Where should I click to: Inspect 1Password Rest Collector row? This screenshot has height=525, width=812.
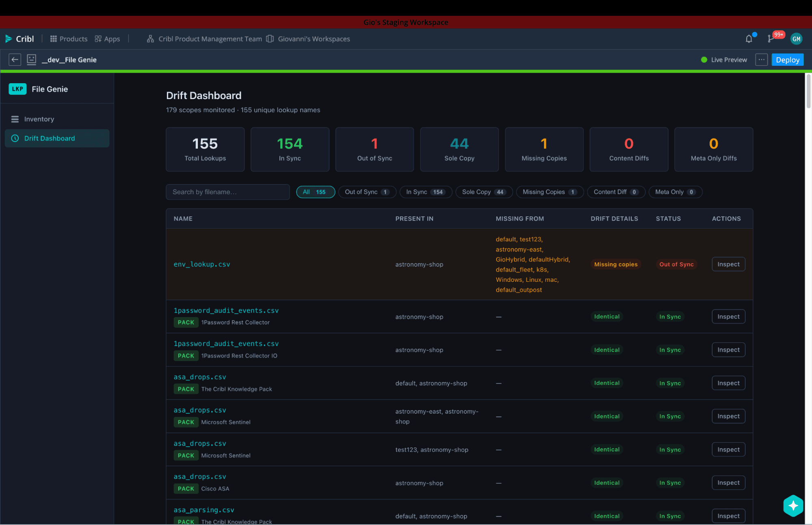coord(728,317)
